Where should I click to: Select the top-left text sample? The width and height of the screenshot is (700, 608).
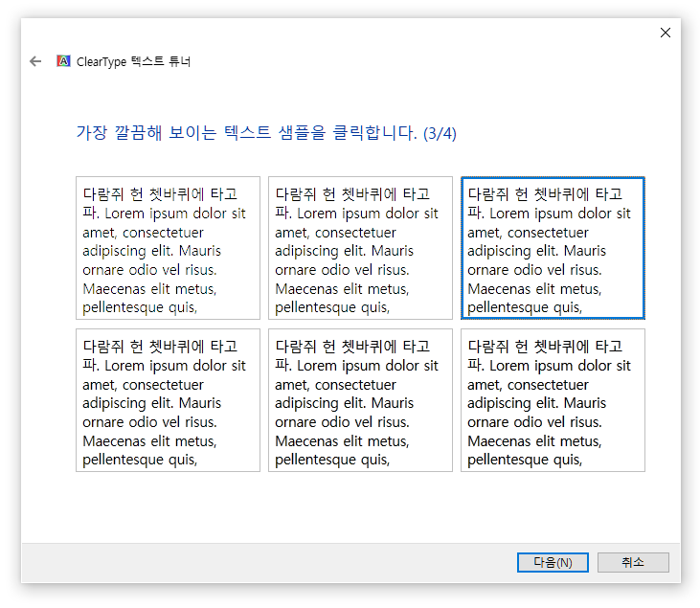168,248
